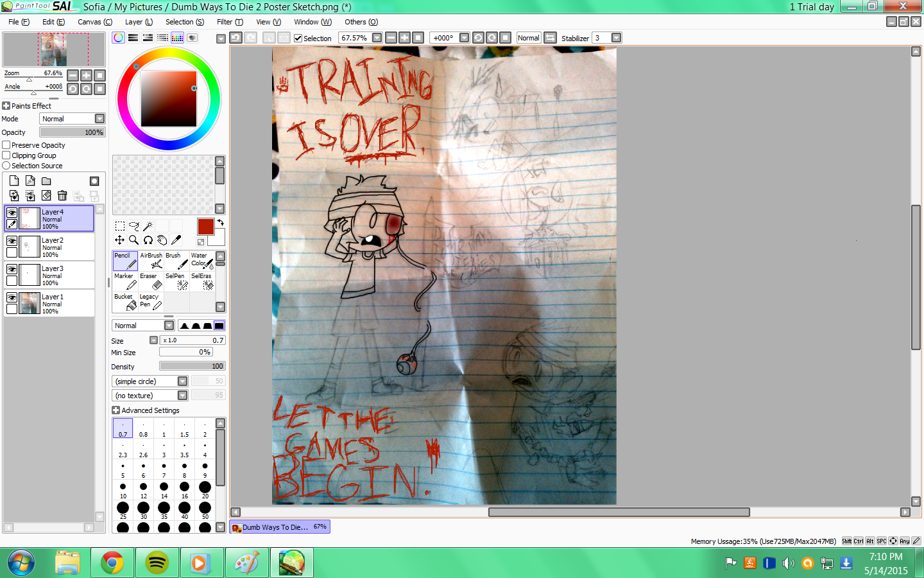Activate the move layer tool
Screen dimensions: 924x578
tap(120, 240)
